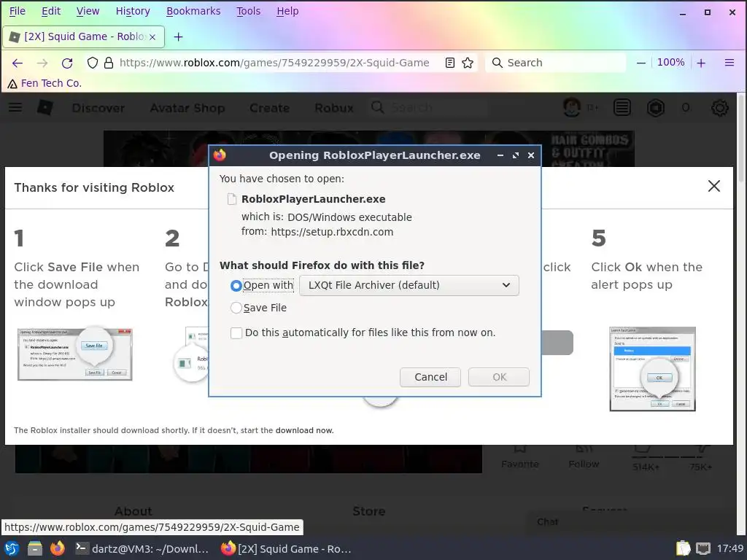Screen dimensions: 747x560
Task: Open the Avatar Shop link
Action: tap(187, 108)
